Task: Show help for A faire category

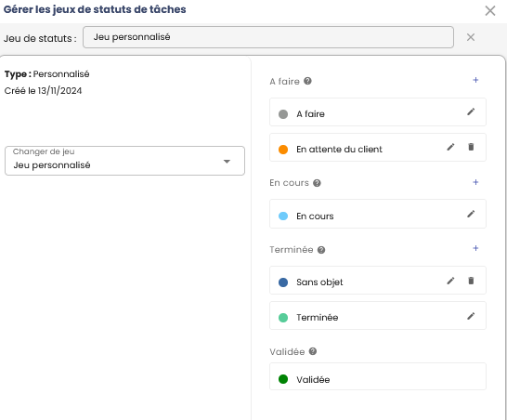Action: click(307, 81)
